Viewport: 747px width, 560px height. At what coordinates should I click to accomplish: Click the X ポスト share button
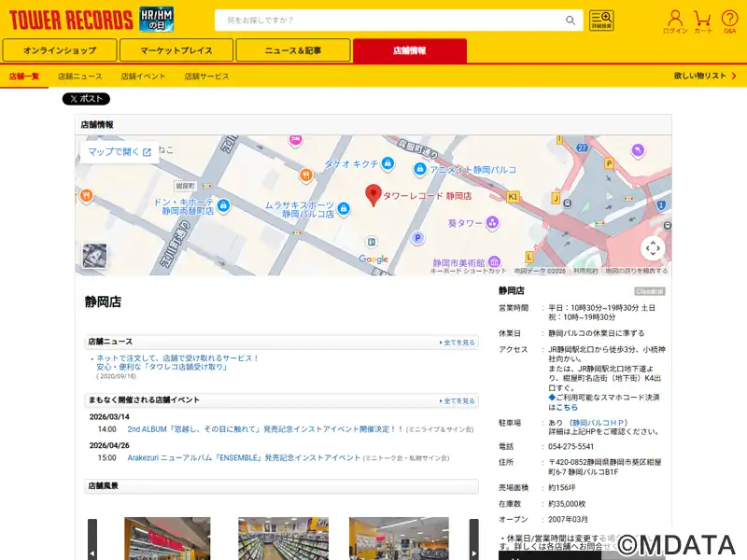(86, 99)
